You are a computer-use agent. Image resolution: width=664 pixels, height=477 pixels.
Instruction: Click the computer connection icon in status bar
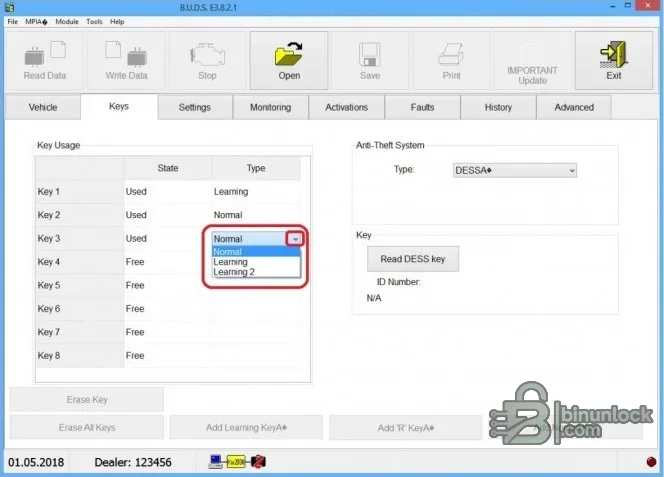click(216, 461)
